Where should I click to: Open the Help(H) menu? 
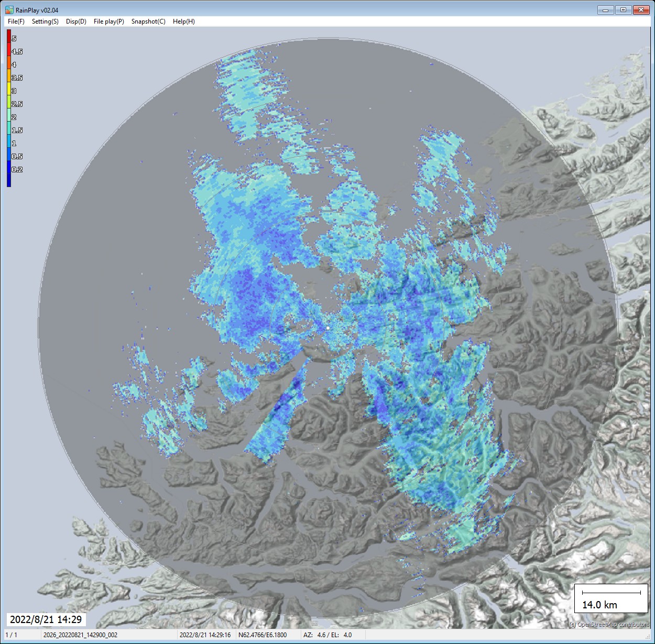[x=183, y=21]
